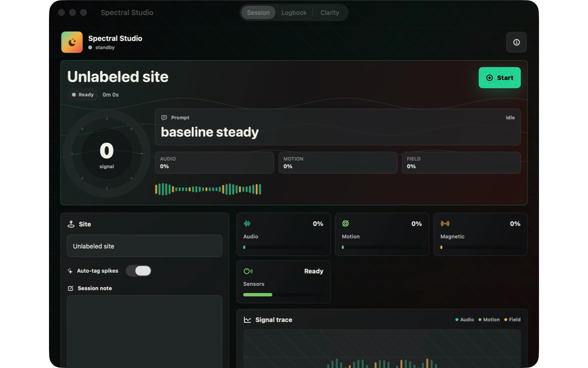Click the Auto-tag spikes sparkle icon
The image size is (588, 368).
pos(70,271)
